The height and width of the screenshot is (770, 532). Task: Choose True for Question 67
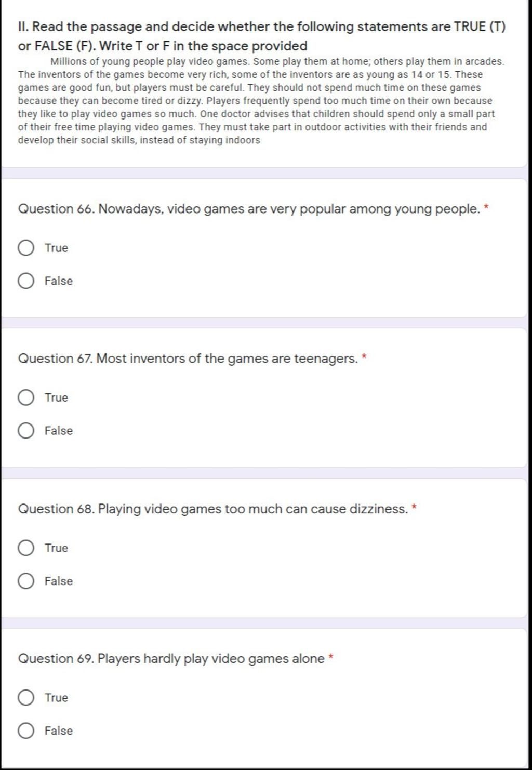point(26,397)
